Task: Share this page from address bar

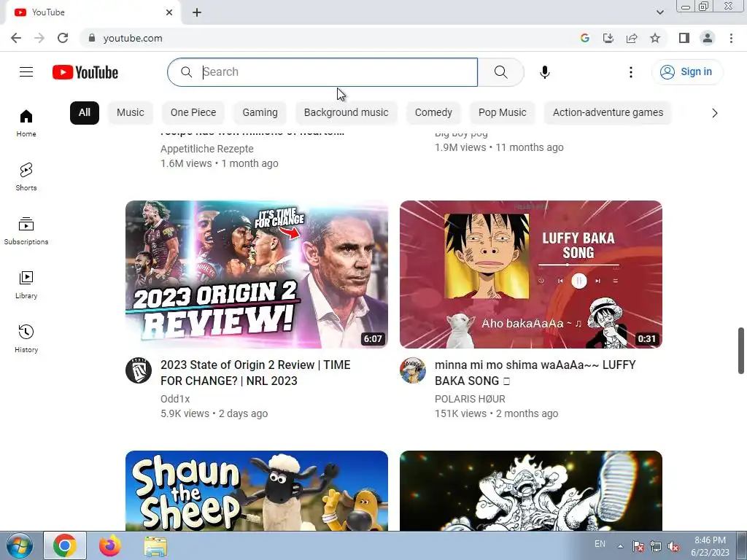Action: point(632,38)
